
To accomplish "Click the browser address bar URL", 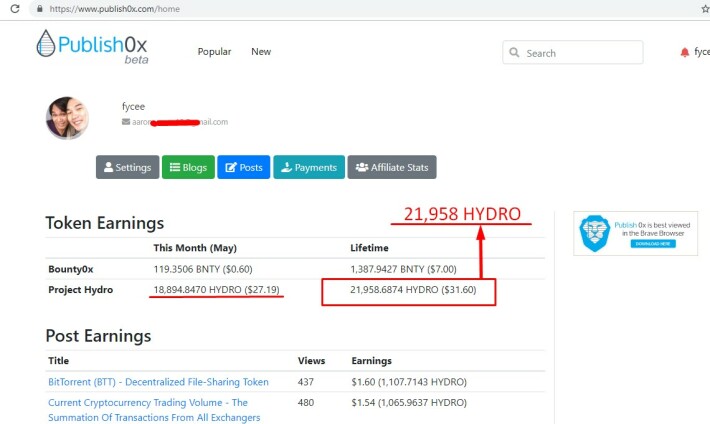I will coord(115,9).
